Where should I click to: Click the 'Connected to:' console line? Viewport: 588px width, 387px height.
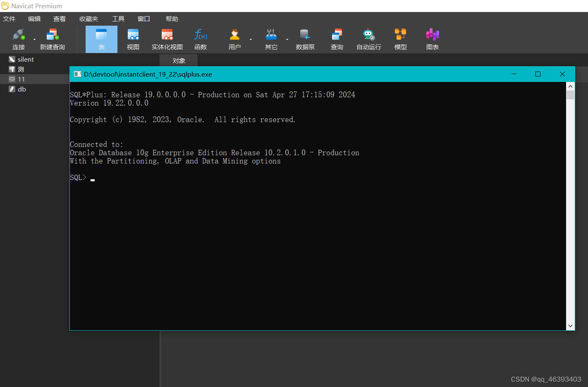pos(96,144)
